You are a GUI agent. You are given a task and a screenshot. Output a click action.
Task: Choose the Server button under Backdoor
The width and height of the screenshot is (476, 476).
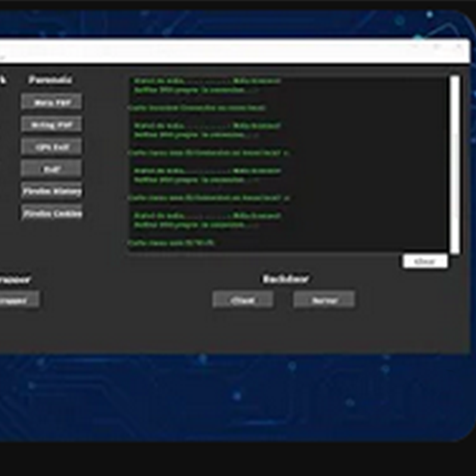[x=324, y=300]
